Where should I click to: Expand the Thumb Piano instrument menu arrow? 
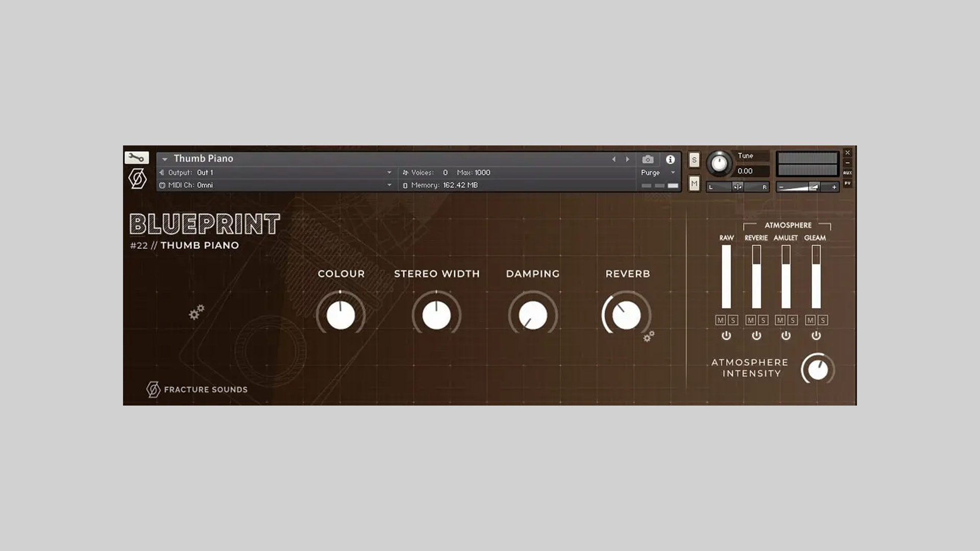[x=165, y=159]
